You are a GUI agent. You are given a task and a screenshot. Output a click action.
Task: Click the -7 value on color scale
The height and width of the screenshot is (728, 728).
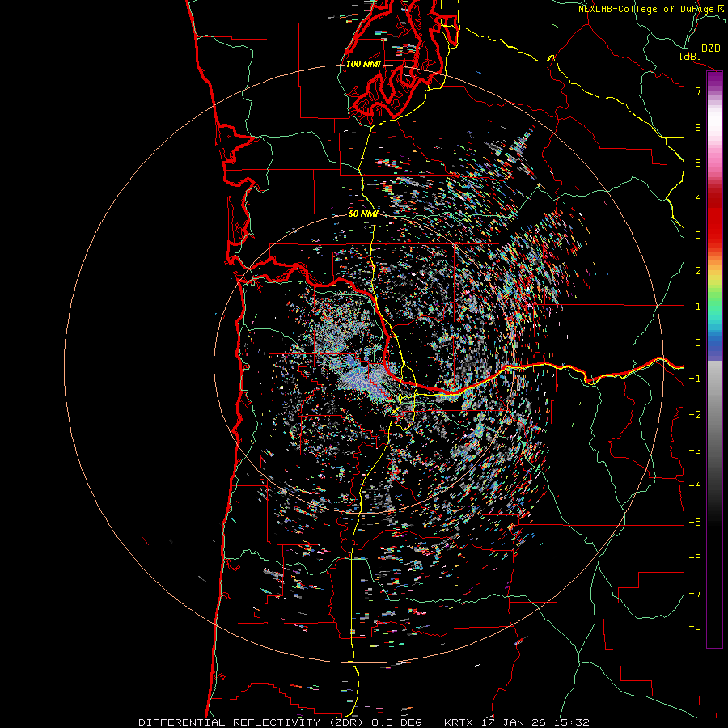tap(695, 594)
